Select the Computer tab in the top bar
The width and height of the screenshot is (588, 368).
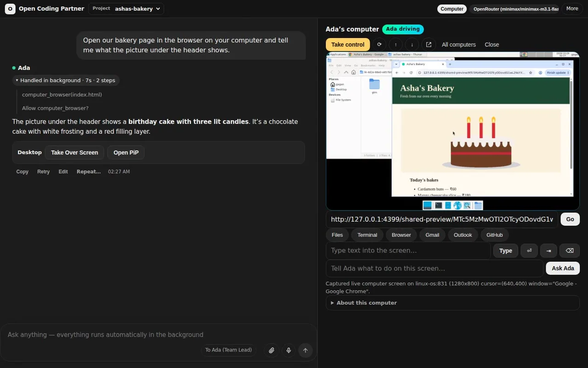click(x=452, y=9)
